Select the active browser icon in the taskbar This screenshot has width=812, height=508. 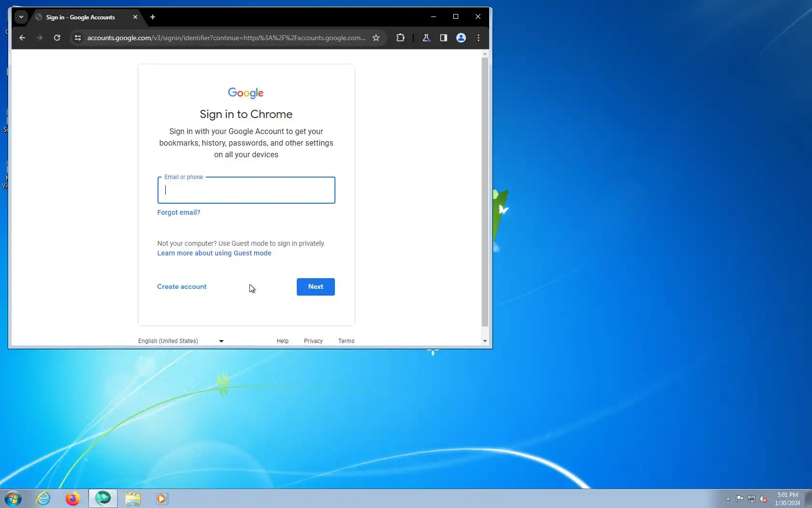tap(103, 498)
